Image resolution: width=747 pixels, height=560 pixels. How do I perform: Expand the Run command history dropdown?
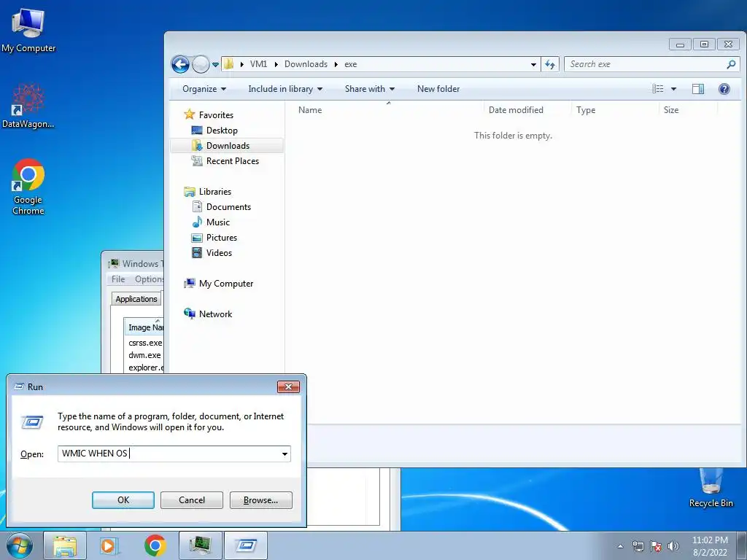point(285,454)
